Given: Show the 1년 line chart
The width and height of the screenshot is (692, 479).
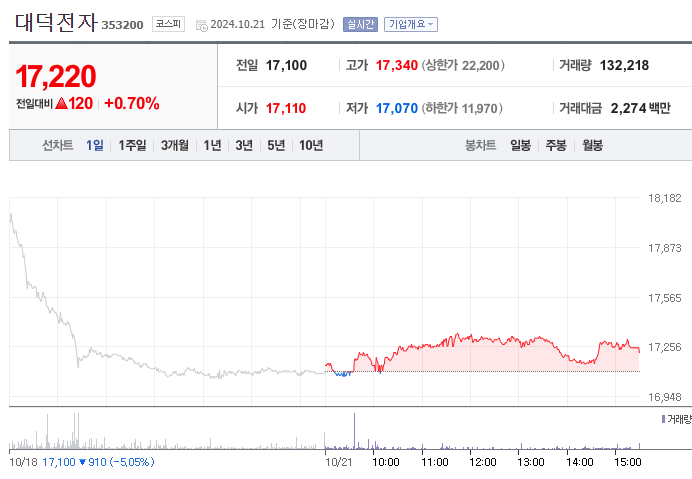Looking at the screenshot, I should [212, 145].
